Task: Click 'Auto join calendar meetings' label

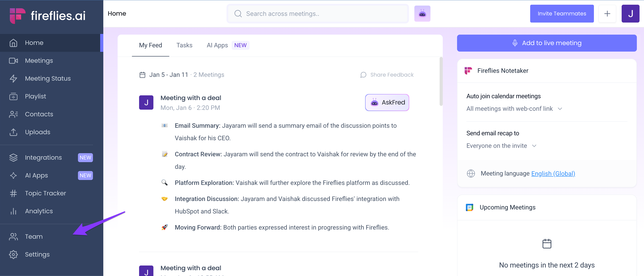Action: (503, 96)
